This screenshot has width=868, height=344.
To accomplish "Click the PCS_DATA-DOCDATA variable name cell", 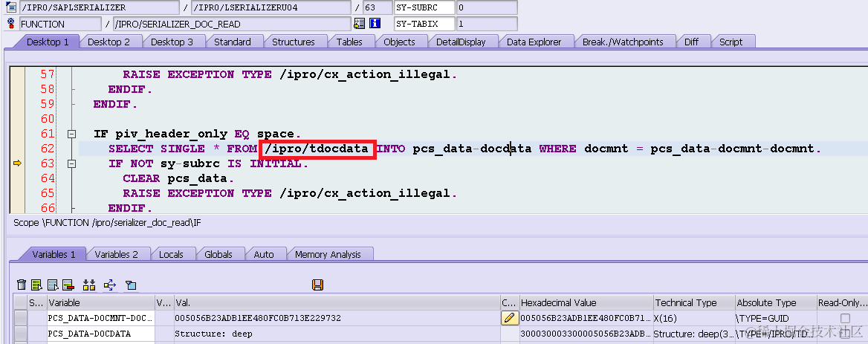I will click(x=101, y=334).
